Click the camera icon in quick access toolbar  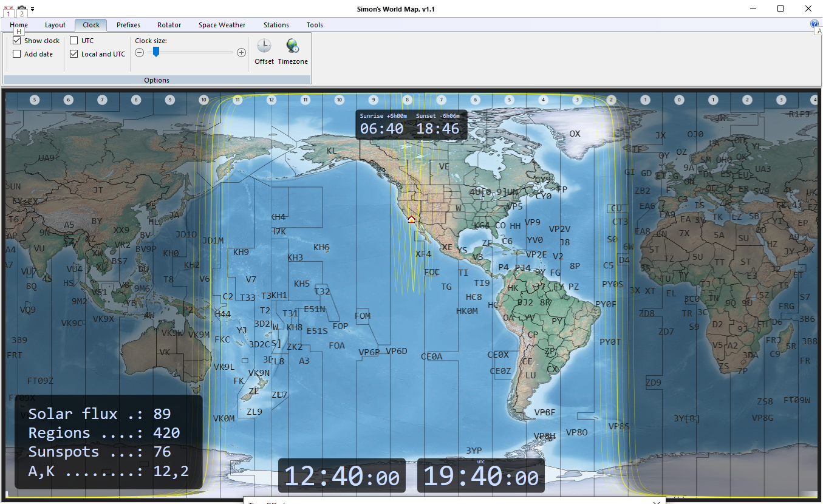pyautogui.click(x=22, y=9)
